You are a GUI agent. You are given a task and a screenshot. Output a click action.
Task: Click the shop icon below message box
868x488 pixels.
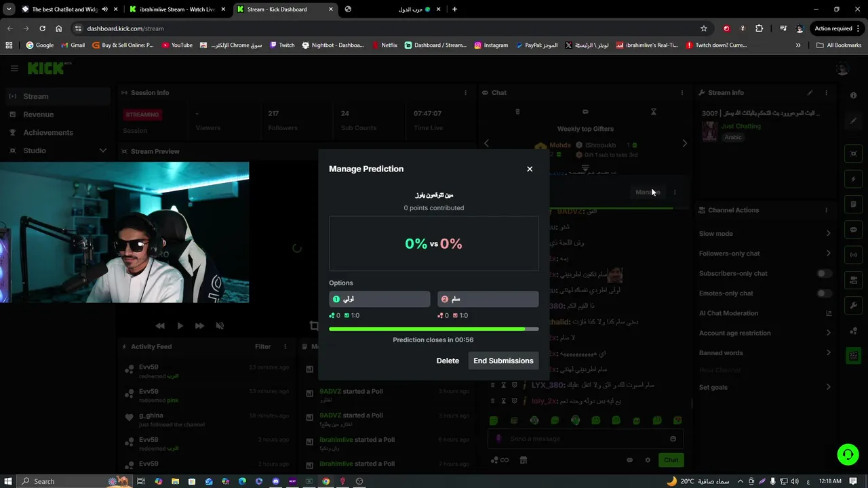(523, 460)
